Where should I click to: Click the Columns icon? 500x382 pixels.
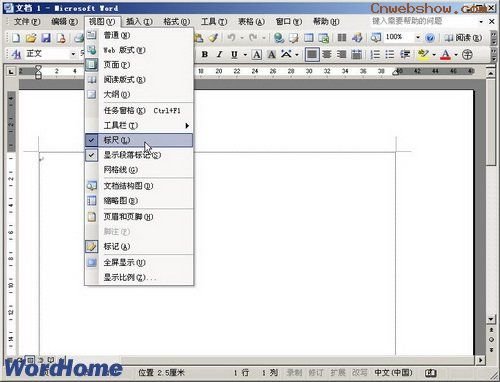(342, 38)
